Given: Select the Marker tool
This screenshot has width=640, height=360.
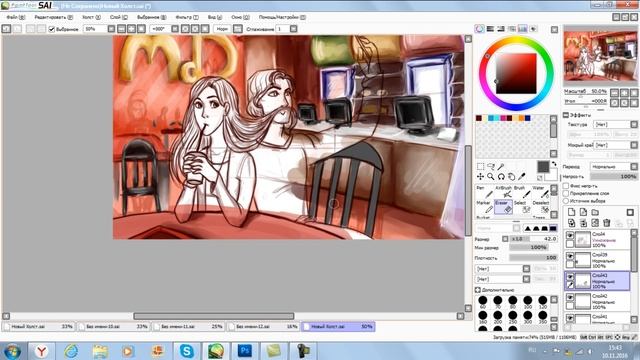Looking at the screenshot, I should pyautogui.click(x=484, y=207).
